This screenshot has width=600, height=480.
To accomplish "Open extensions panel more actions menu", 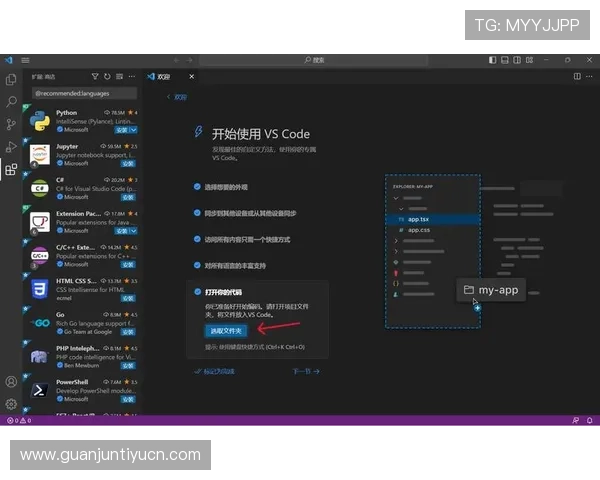I will coord(132,77).
